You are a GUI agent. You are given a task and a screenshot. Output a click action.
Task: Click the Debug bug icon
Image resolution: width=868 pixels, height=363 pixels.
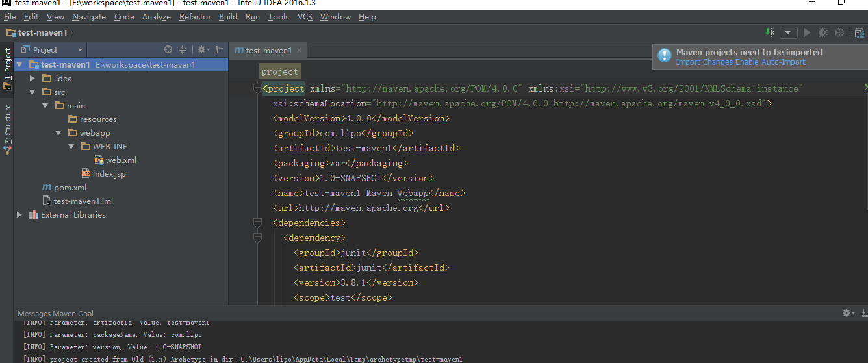click(x=823, y=32)
